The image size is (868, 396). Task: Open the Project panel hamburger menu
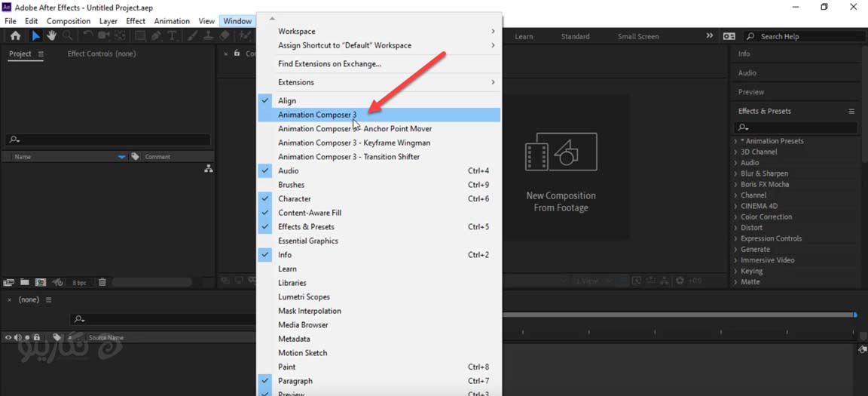tap(41, 54)
